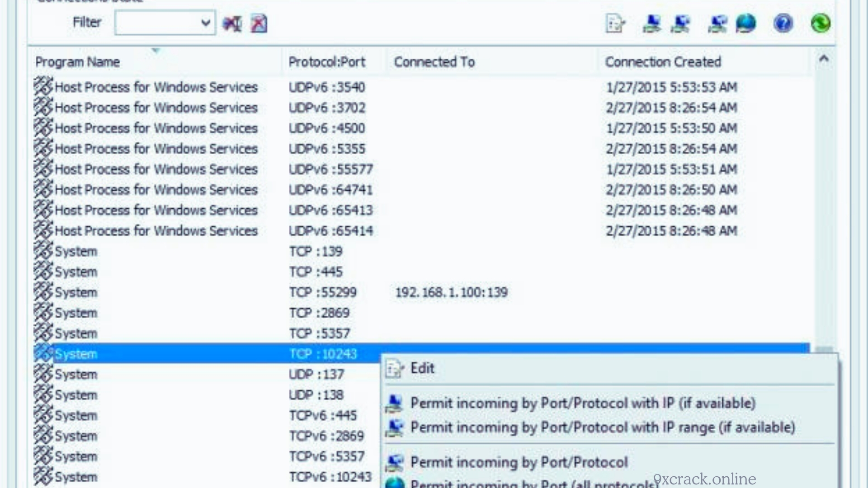Viewport: 868px width, 488px height.
Task: Choose Permit incoming by Port/Protocol with IP range
Action: pos(609,427)
